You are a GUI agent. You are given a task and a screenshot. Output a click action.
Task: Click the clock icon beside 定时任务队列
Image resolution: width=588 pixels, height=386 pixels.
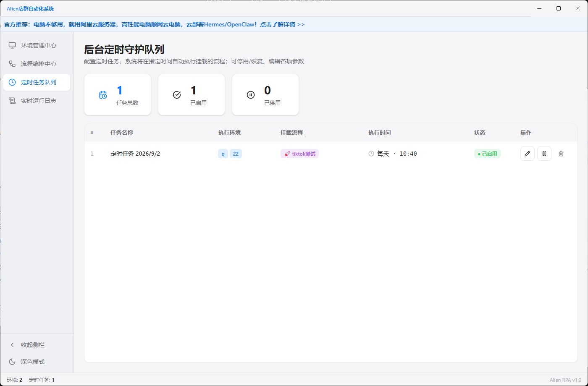(x=13, y=82)
